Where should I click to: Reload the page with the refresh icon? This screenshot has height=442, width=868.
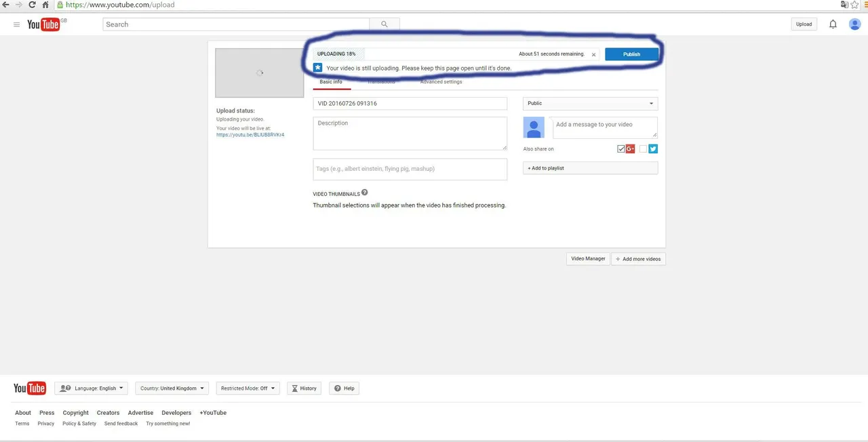pos(32,5)
